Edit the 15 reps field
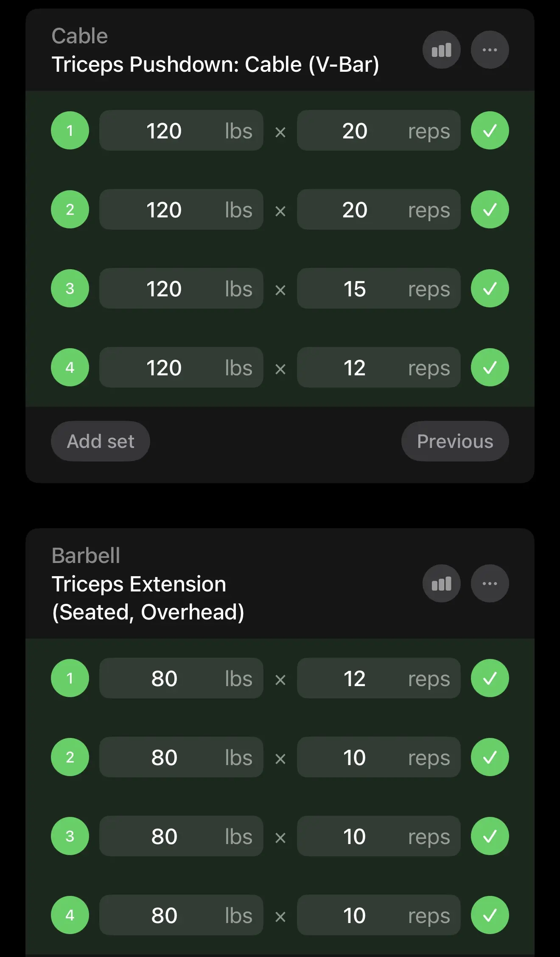This screenshot has height=957, width=560. (x=378, y=288)
